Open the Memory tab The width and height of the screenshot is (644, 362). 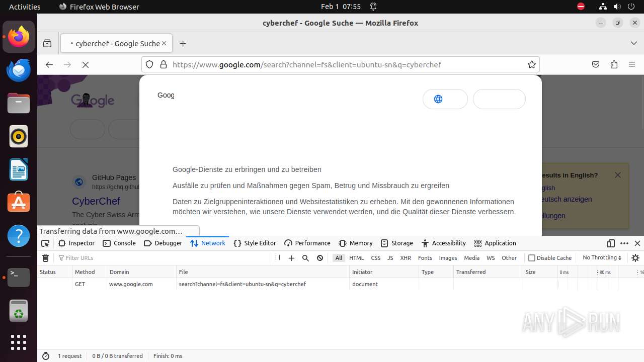[356, 243]
